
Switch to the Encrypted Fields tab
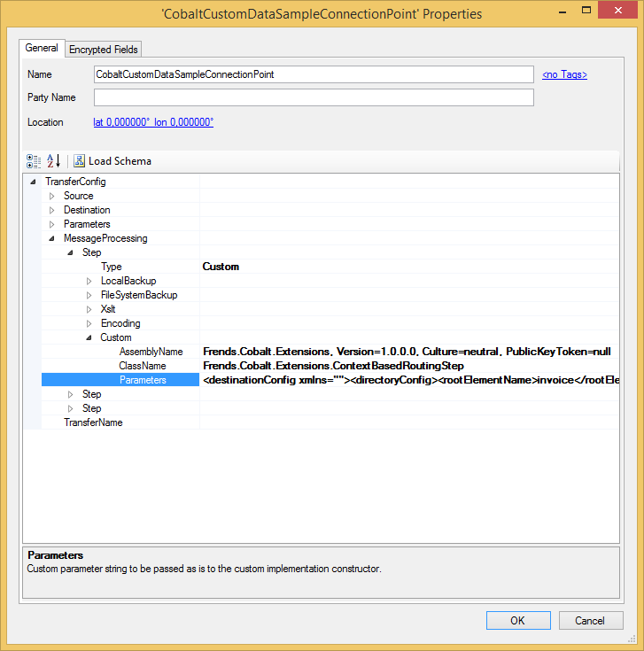point(104,50)
